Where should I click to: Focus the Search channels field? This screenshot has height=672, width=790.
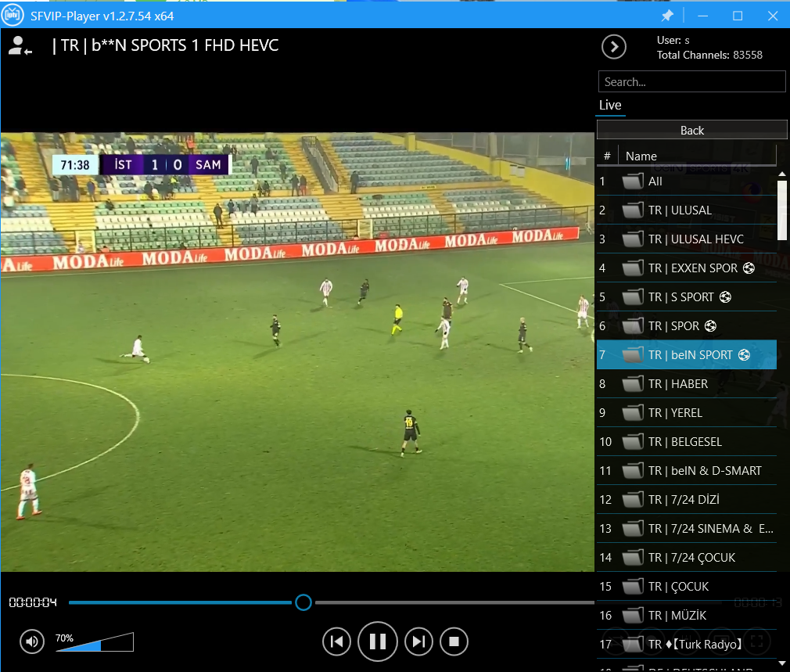[x=691, y=81]
